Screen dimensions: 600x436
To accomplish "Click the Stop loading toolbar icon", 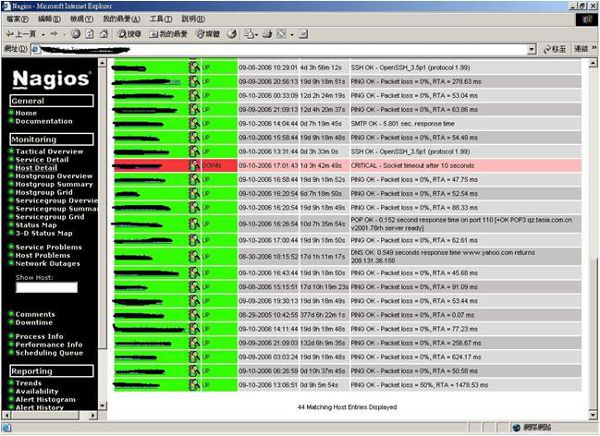I will pos(76,34).
